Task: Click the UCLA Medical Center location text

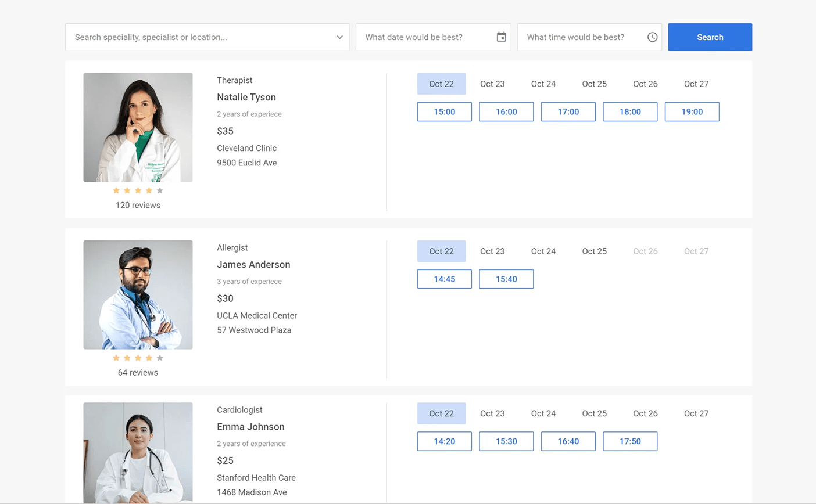Action: [257, 315]
